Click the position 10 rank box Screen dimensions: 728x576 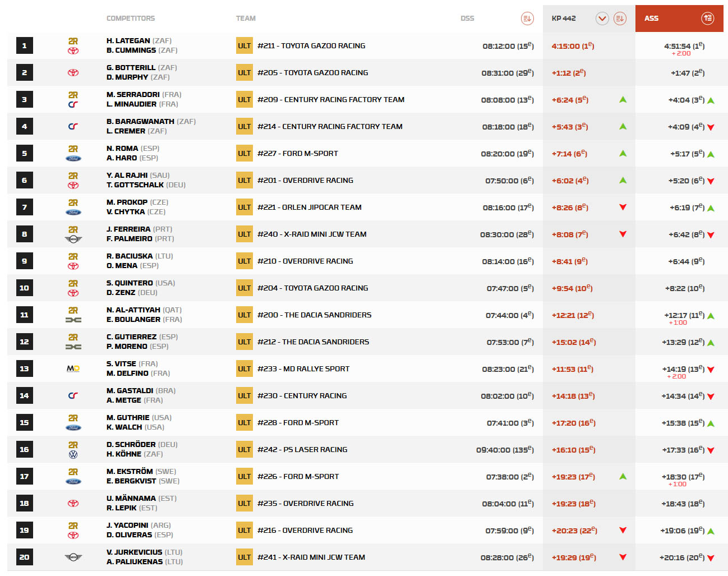coord(24,288)
